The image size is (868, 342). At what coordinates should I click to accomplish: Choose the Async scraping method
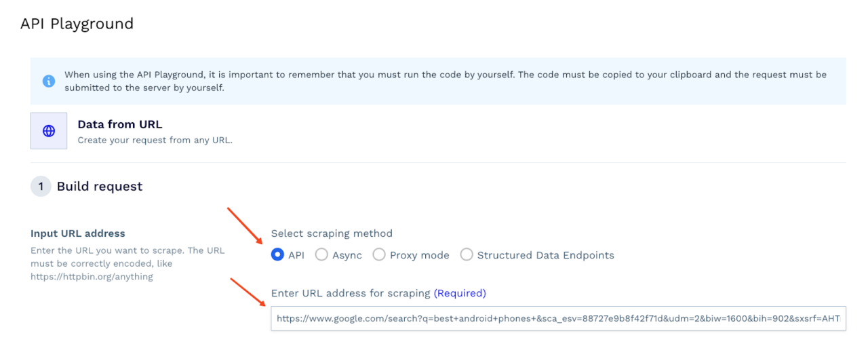321,255
